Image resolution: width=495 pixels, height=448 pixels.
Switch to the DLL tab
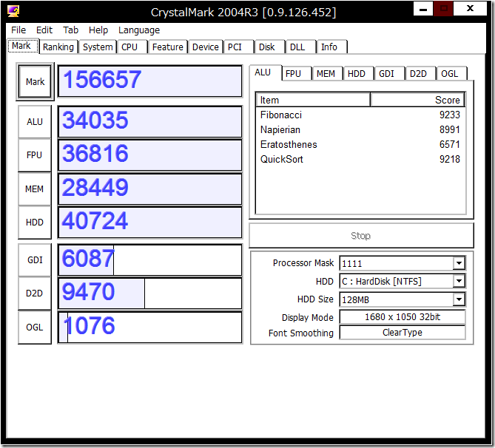pos(300,47)
